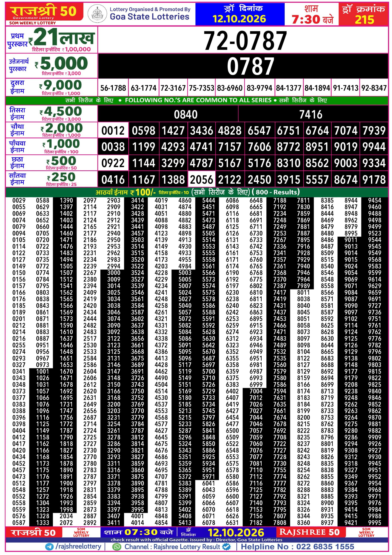Click the ₹21 लाख first prize amount

point(61,37)
